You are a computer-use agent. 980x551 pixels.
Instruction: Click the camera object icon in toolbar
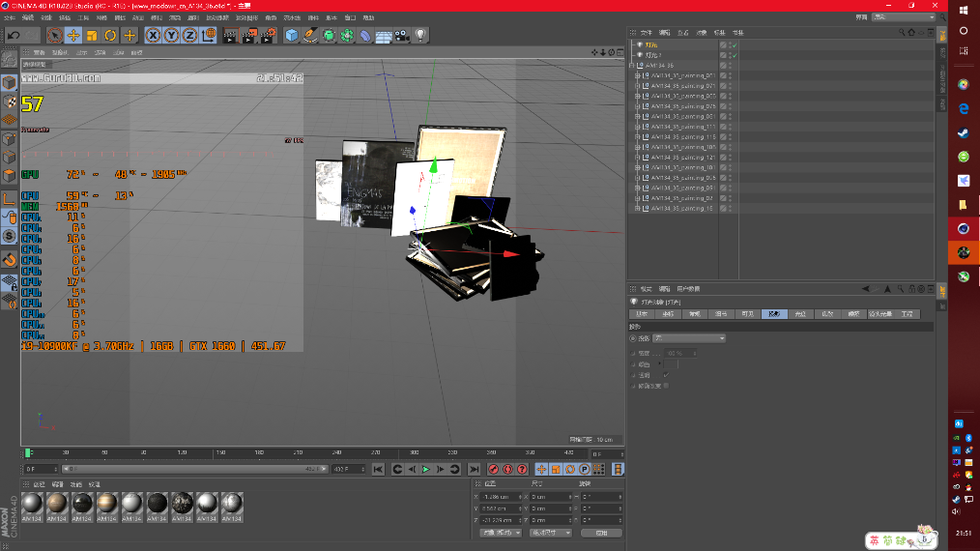(x=402, y=36)
